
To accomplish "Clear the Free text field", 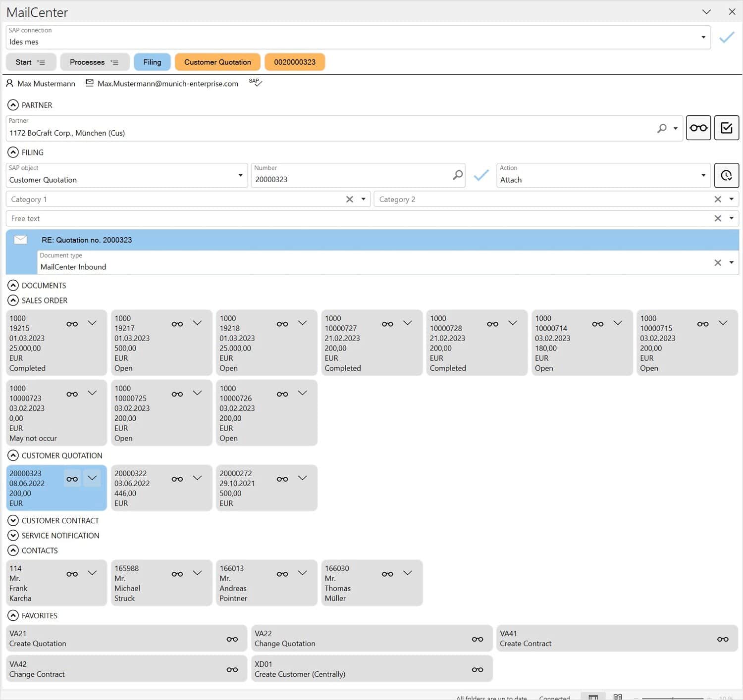I will (718, 218).
